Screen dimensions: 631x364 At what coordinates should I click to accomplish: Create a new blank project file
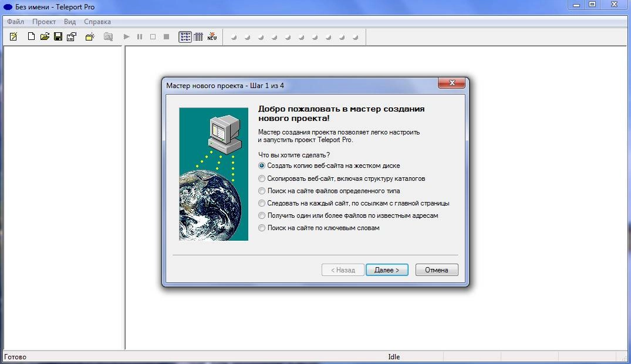pyautogui.click(x=31, y=36)
